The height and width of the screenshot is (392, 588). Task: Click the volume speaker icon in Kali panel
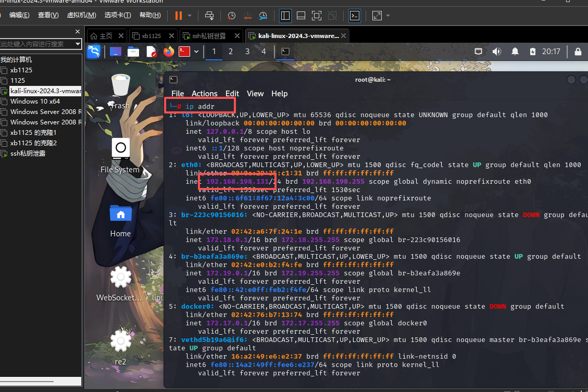(x=497, y=52)
